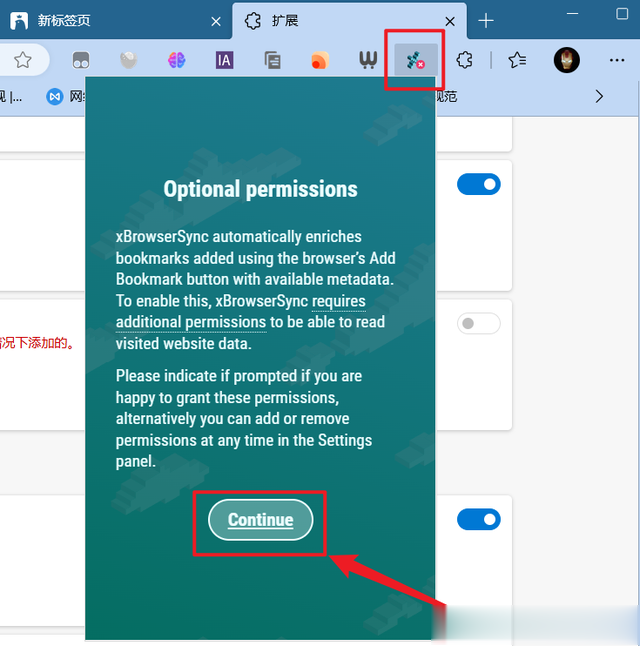Close the 扩展 tab

point(450,21)
